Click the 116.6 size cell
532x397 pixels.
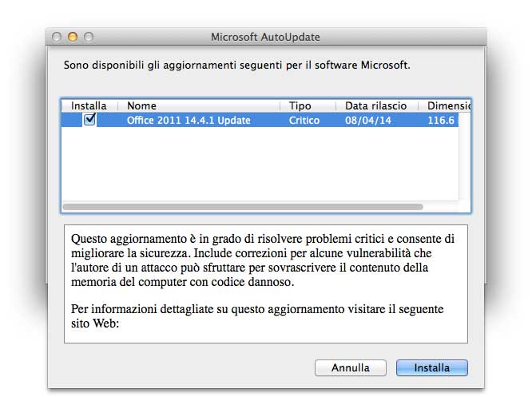[441, 121]
